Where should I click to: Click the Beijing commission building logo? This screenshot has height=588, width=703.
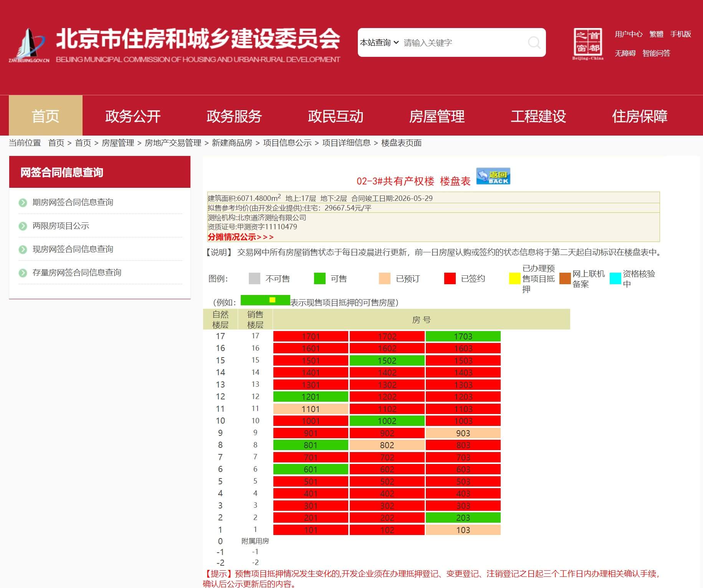point(30,45)
